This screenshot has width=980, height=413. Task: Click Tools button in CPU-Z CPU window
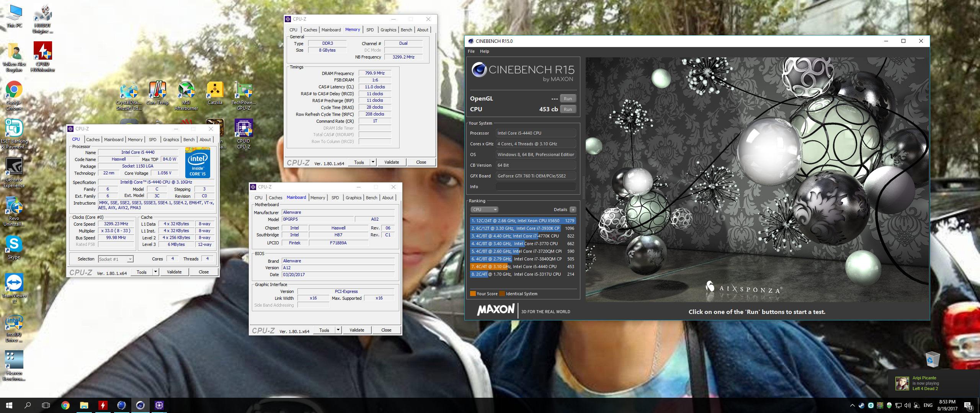pos(142,272)
